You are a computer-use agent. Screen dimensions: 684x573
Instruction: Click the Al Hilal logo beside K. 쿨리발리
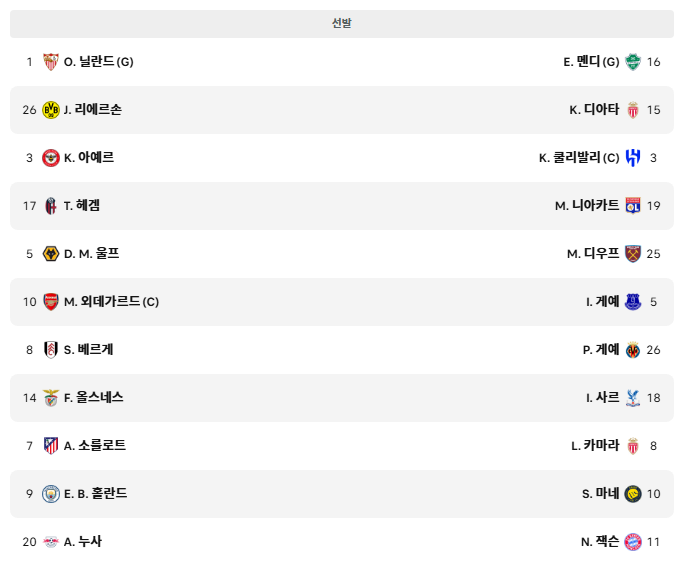[x=633, y=158]
